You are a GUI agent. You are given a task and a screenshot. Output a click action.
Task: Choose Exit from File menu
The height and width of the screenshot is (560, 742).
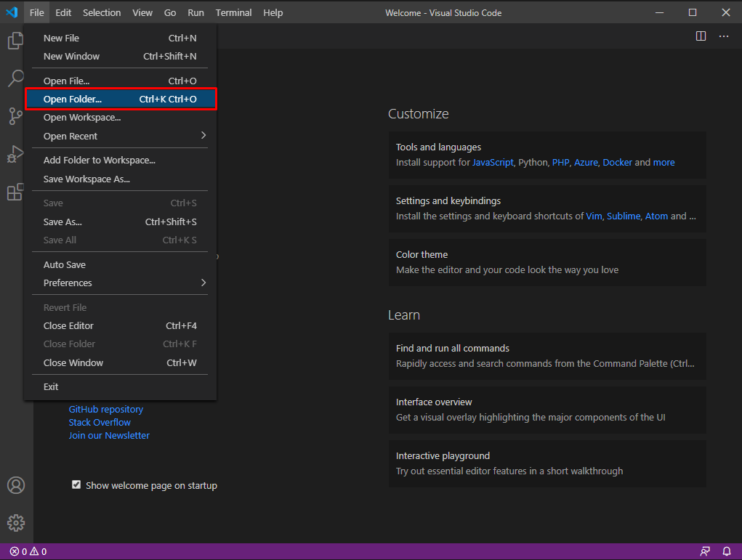pyautogui.click(x=120, y=387)
